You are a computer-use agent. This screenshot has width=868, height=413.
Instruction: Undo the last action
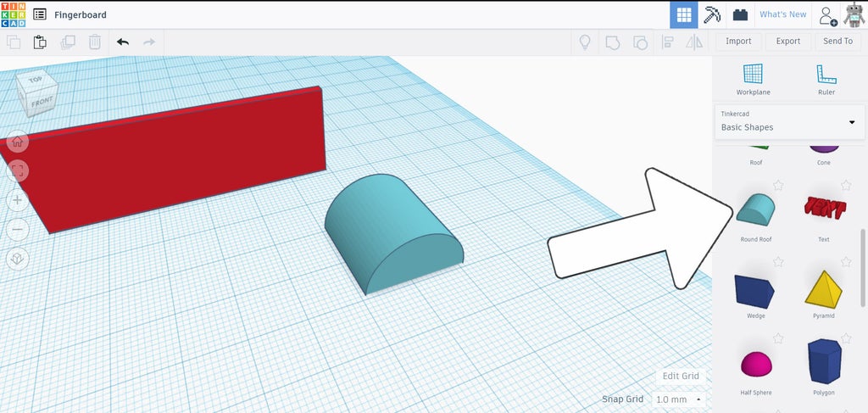point(123,42)
